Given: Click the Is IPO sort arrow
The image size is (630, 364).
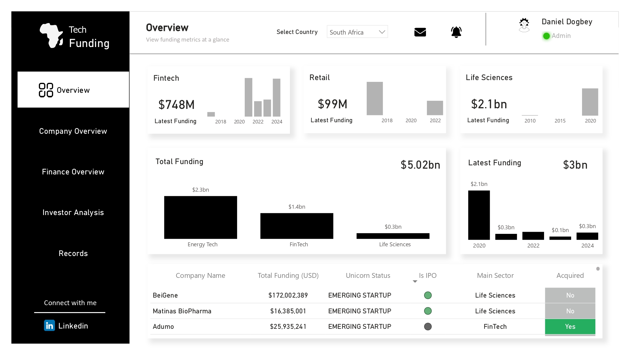Looking at the screenshot, I should (x=415, y=281).
